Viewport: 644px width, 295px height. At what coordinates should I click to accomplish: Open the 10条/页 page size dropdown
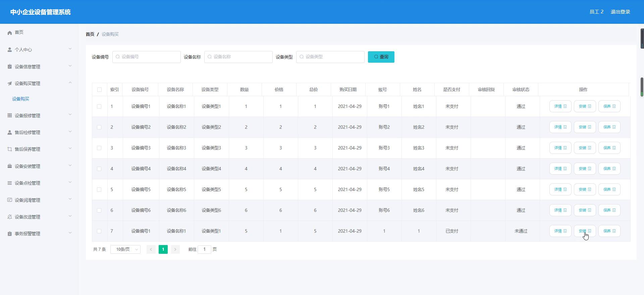coord(125,249)
